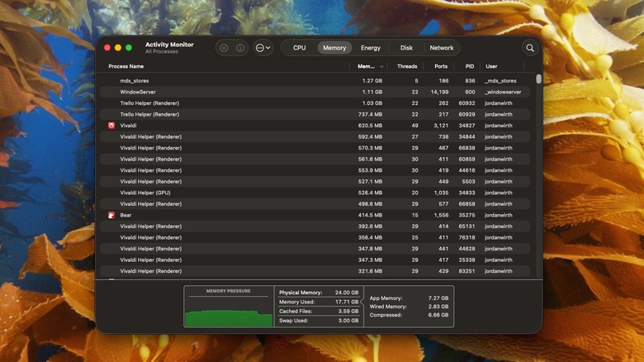Click the _windowserver user cell

point(503,92)
